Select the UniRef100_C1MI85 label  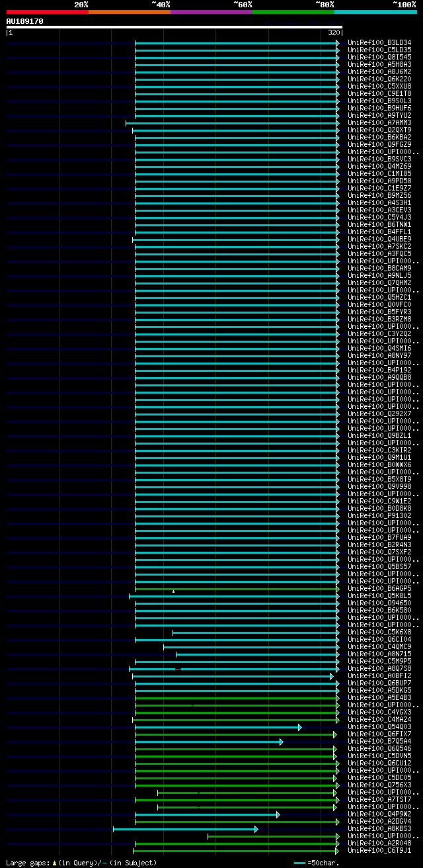(x=379, y=174)
